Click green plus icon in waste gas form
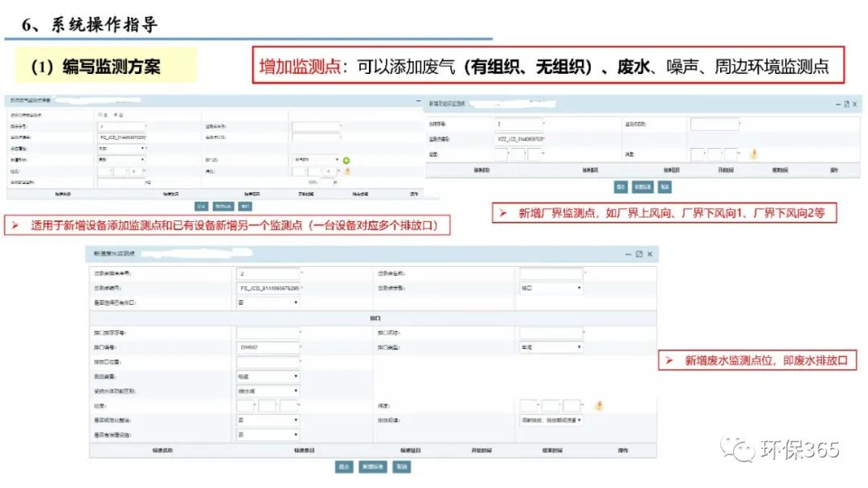This screenshot has width=868, height=488. [x=346, y=161]
